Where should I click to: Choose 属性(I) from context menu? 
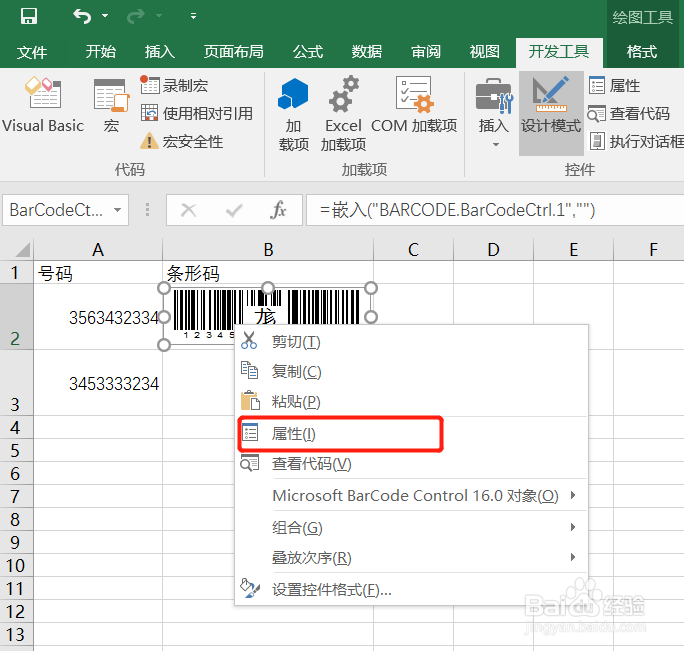click(411, 434)
